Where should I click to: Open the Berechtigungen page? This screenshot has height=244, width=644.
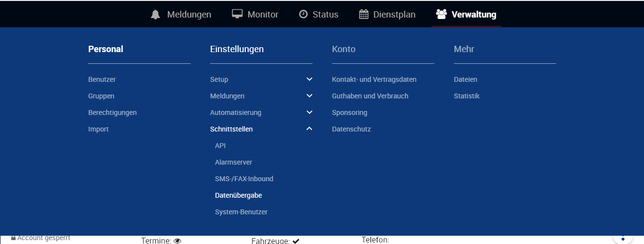tap(112, 113)
